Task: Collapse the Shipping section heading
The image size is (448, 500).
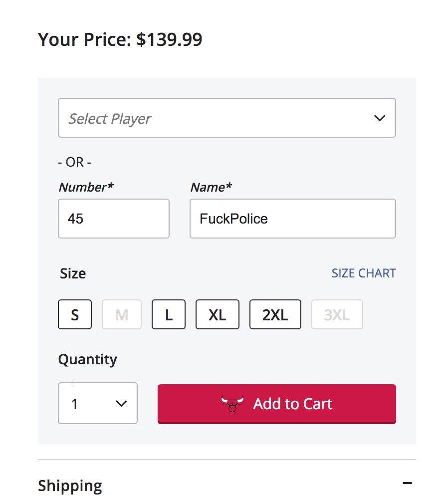Action: tap(70, 486)
